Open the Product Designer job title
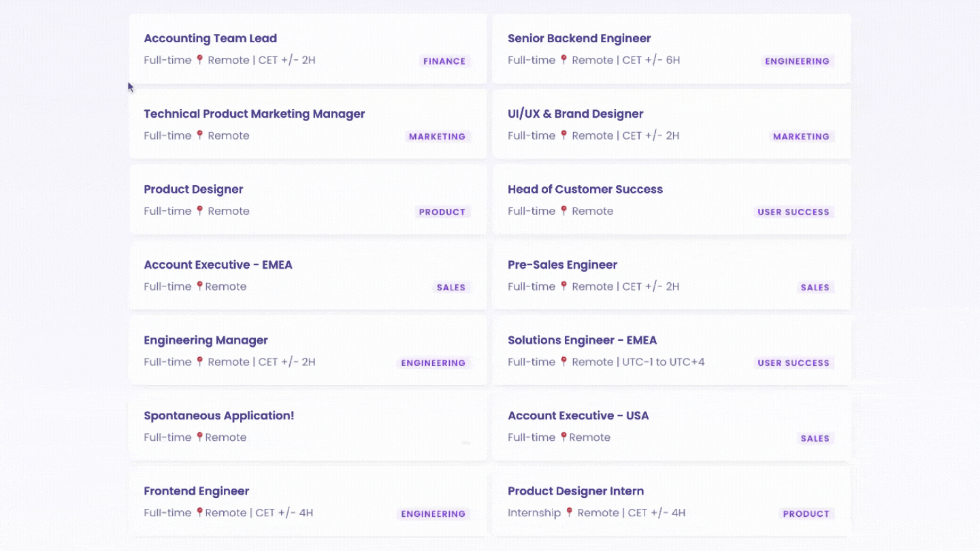 193,189
